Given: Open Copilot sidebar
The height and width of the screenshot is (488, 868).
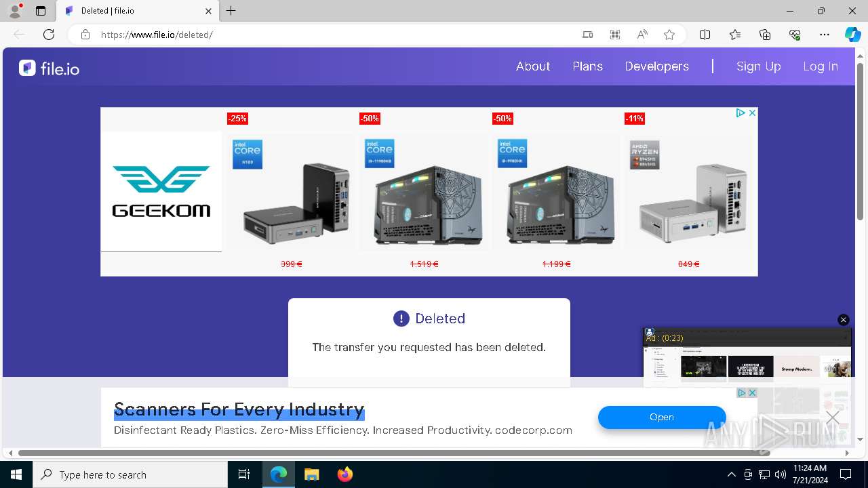Looking at the screenshot, I should pyautogui.click(x=853, y=35).
